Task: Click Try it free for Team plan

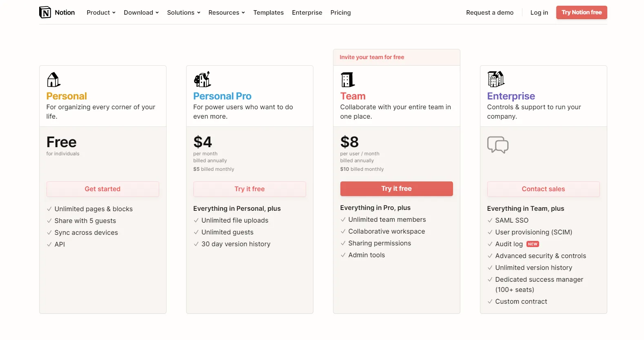Action: [397, 189]
